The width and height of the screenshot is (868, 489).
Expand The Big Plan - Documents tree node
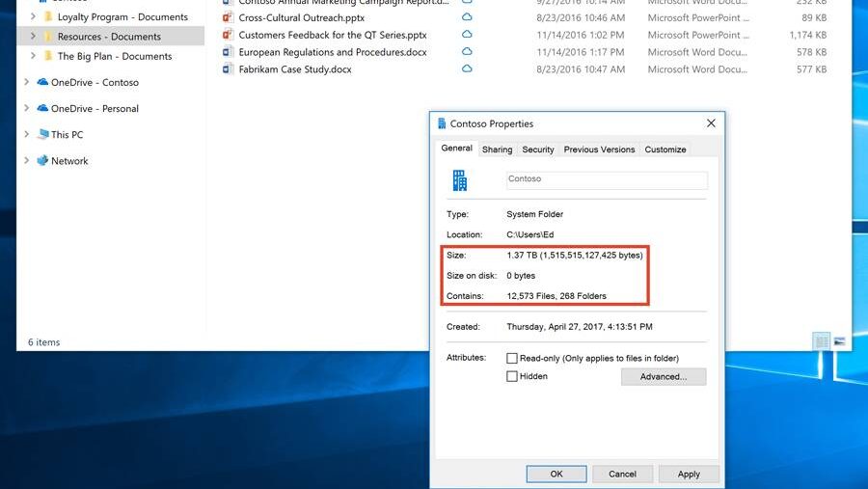[33, 56]
